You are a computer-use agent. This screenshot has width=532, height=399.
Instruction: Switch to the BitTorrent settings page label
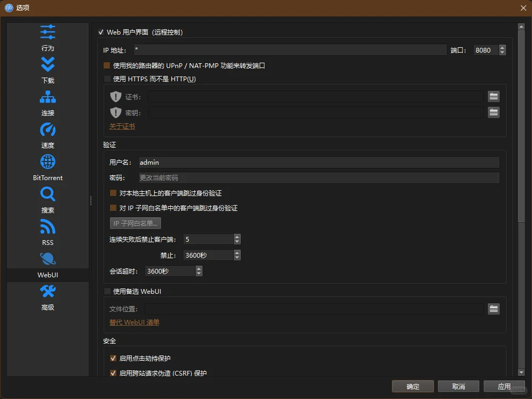click(47, 178)
